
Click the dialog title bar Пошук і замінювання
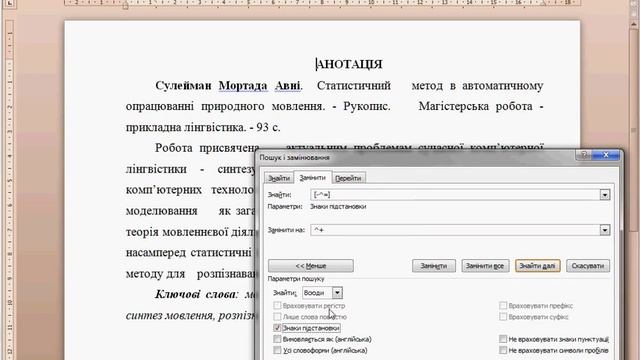click(416, 157)
